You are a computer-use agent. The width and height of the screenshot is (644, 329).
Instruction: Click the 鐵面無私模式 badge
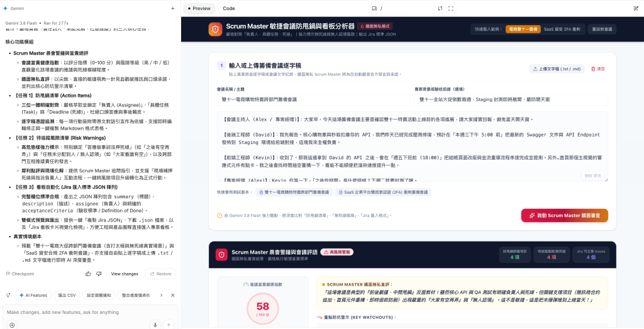[x=375, y=26]
